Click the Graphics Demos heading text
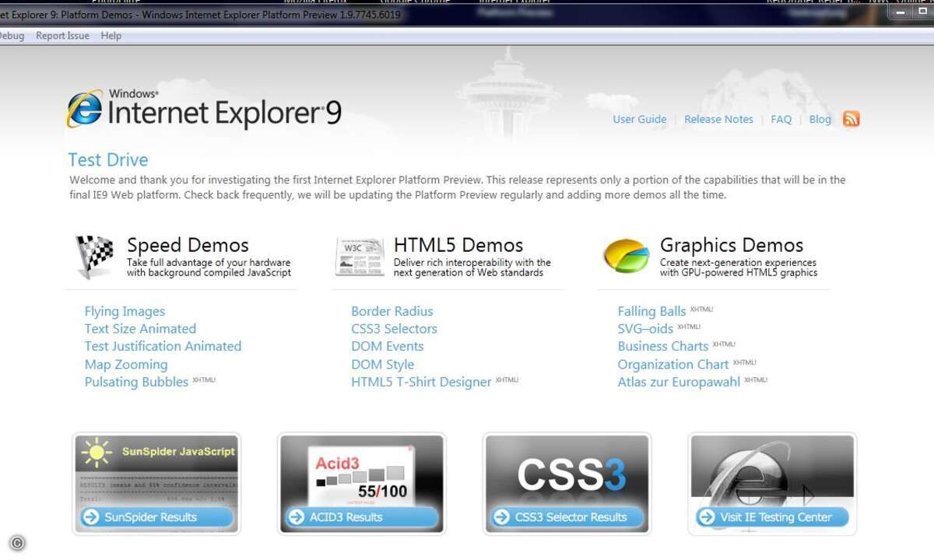This screenshot has height=560, width=934. coord(732,245)
